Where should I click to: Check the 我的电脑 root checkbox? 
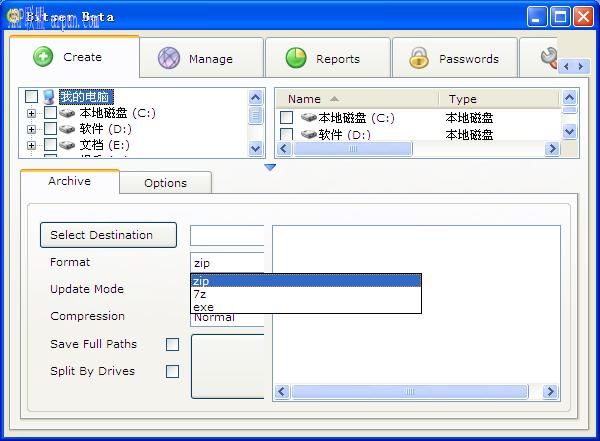pos(31,96)
